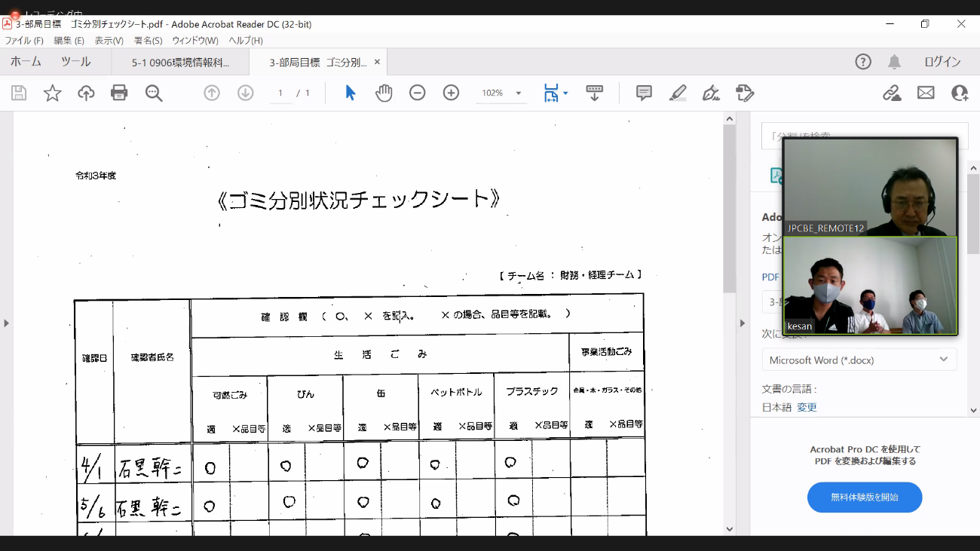Image resolution: width=980 pixels, height=551 pixels.
Task: Click the page number input field
Action: coord(280,93)
